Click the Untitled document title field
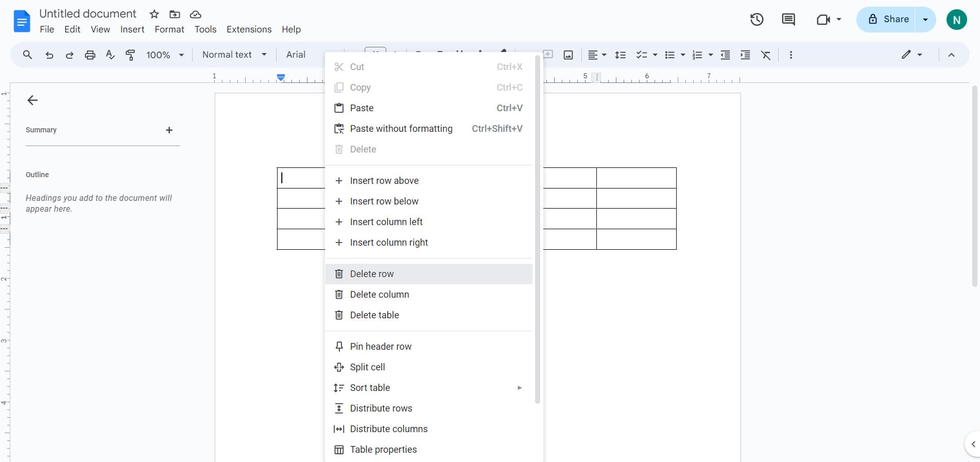This screenshot has height=462, width=980. [88, 14]
